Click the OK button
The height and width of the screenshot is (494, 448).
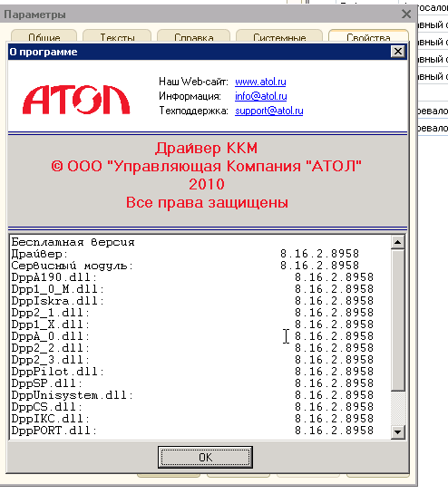[x=205, y=457]
